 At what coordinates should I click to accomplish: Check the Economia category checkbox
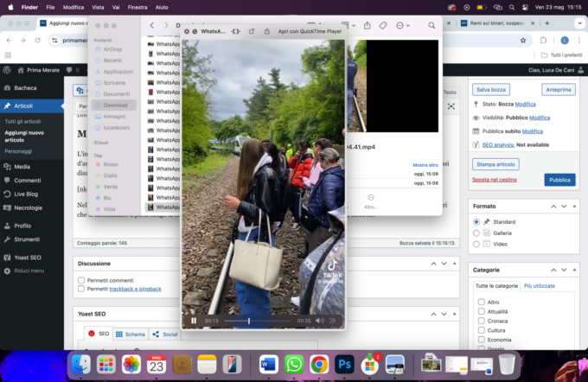482,340
